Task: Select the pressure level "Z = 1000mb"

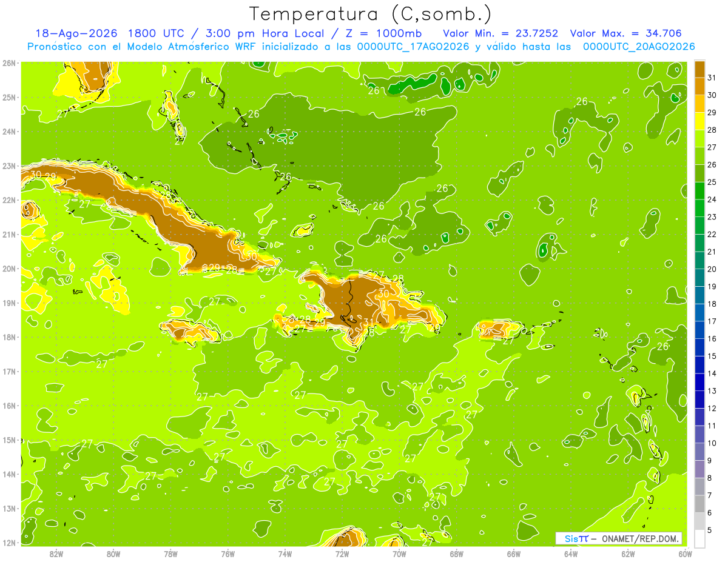Action: click(383, 33)
